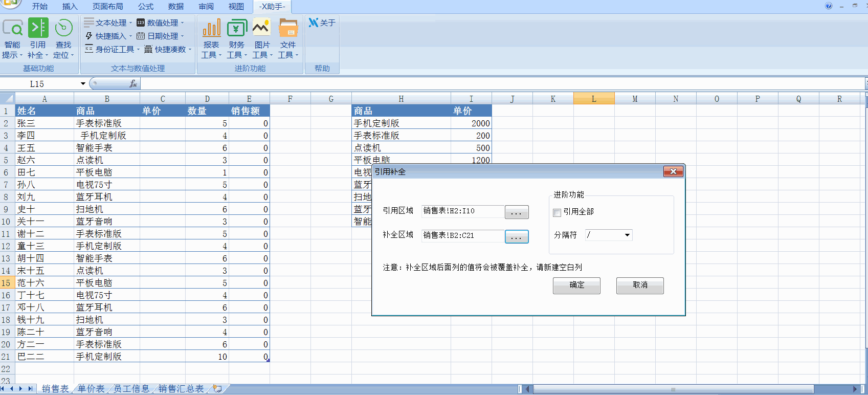The image size is (868, 395).
Task: Click the 快捷插入 lightning icon
Action: tap(89, 36)
